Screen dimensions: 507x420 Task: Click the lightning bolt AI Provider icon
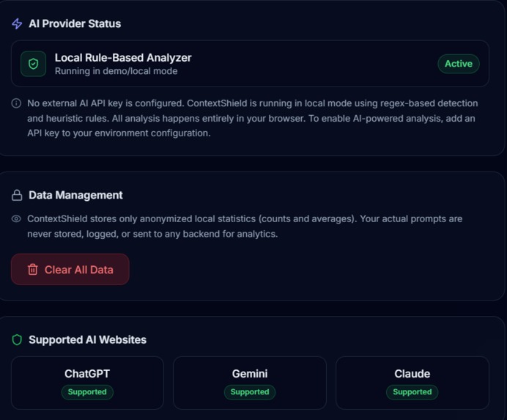click(x=17, y=23)
